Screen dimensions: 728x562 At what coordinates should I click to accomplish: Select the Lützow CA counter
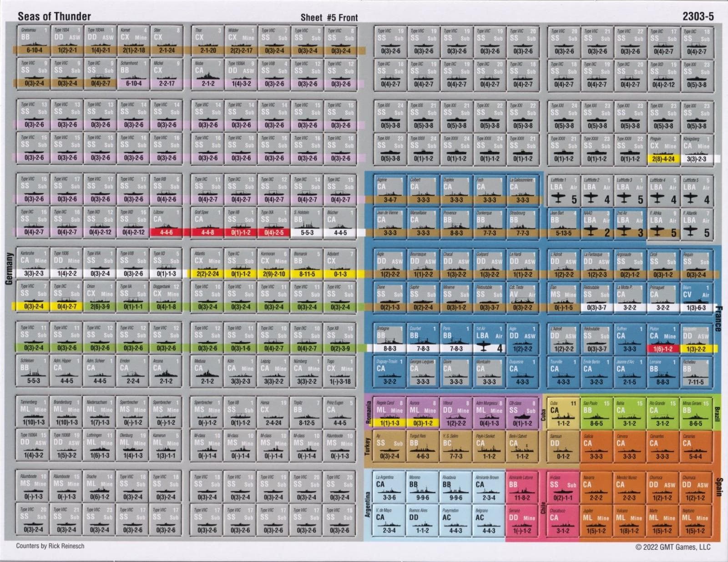point(167,223)
